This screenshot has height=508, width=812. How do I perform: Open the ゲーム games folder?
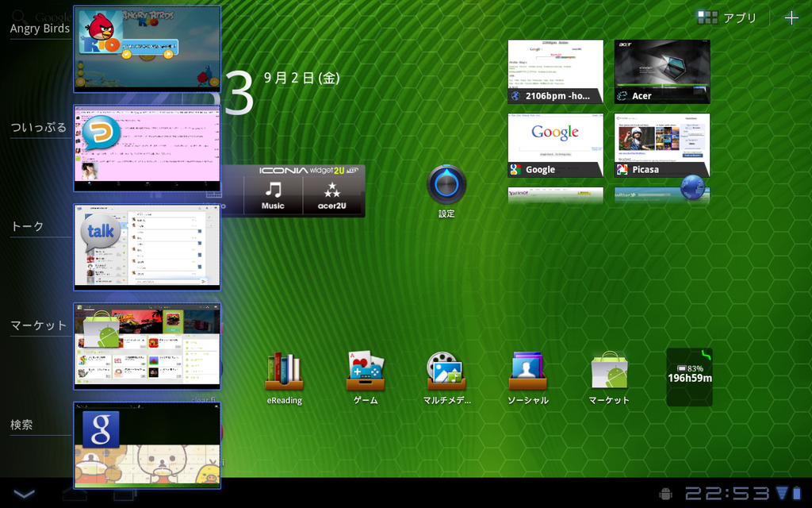pyautogui.click(x=366, y=378)
